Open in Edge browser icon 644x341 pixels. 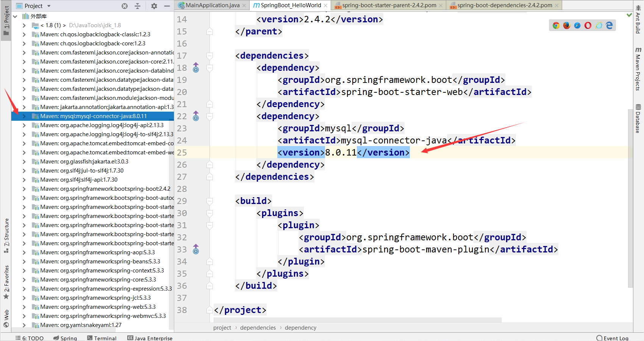609,25
